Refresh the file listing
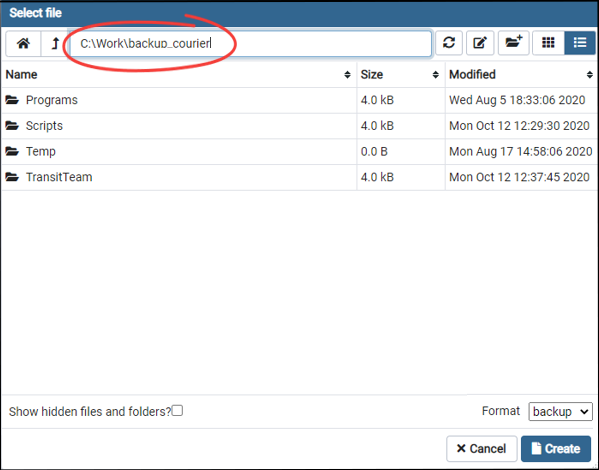 click(449, 43)
